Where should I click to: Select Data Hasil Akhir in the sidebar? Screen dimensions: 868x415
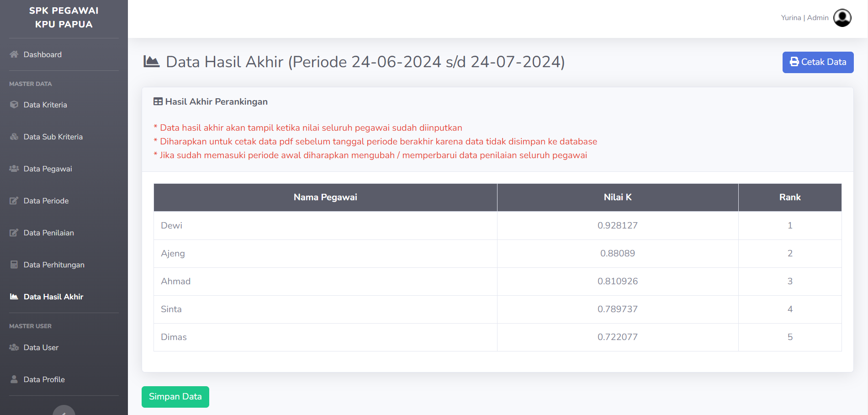point(53,297)
